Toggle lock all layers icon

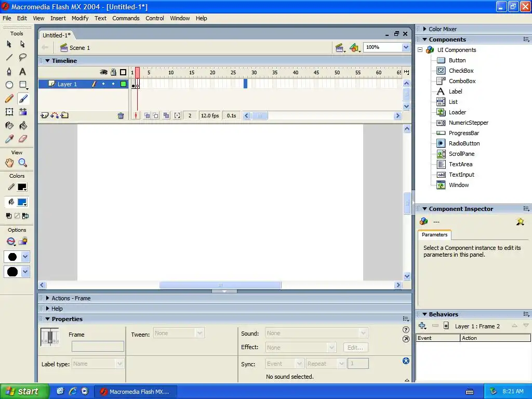click(114, 72)
